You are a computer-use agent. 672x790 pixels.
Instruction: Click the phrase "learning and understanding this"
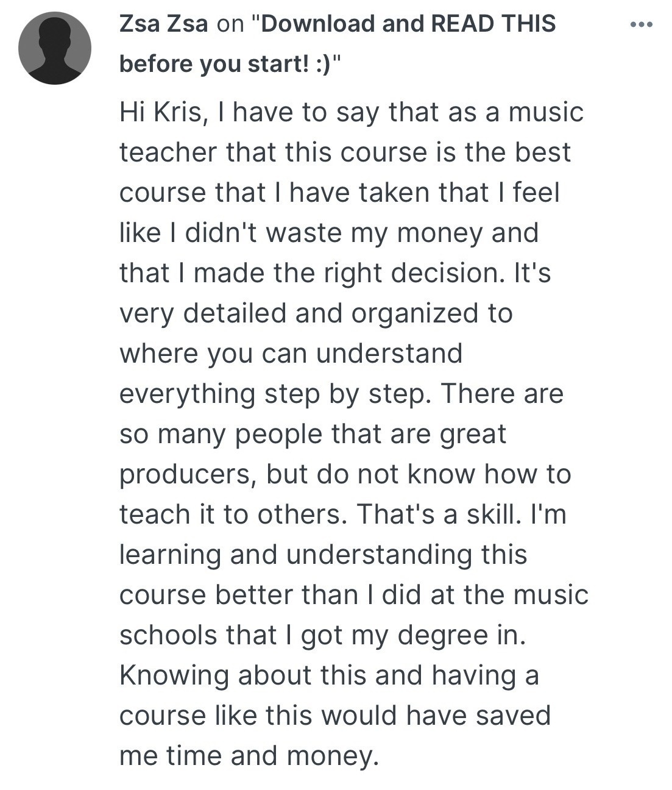(323, 555)
